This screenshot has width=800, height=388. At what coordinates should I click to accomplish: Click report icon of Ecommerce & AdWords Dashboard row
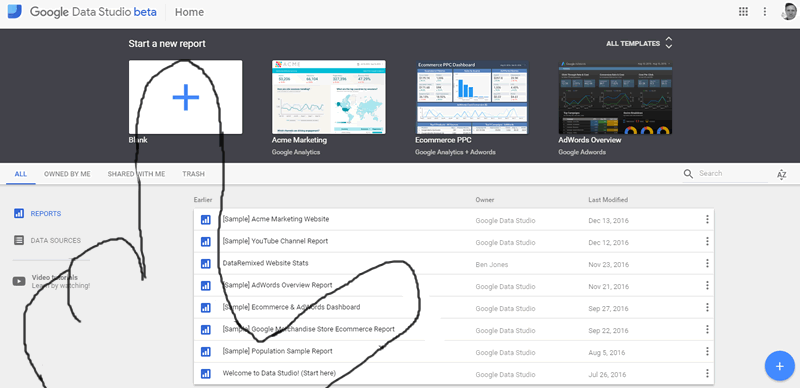click(206, 308)
